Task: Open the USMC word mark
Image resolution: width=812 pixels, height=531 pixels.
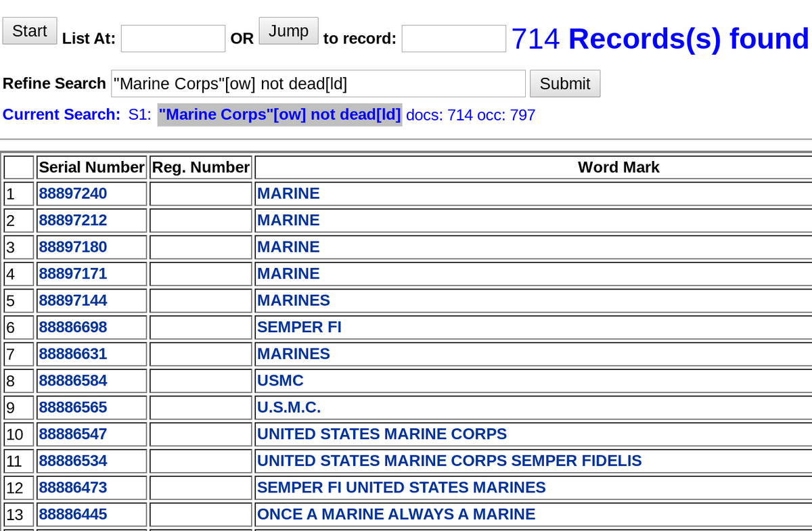Action: [x=280, y=381]
